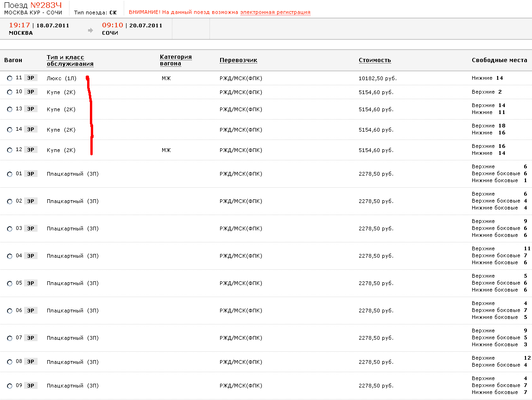Screen dimensions: 532x400
Task: Click the ЭР badge for wagon 04
Action: point(31,256)
